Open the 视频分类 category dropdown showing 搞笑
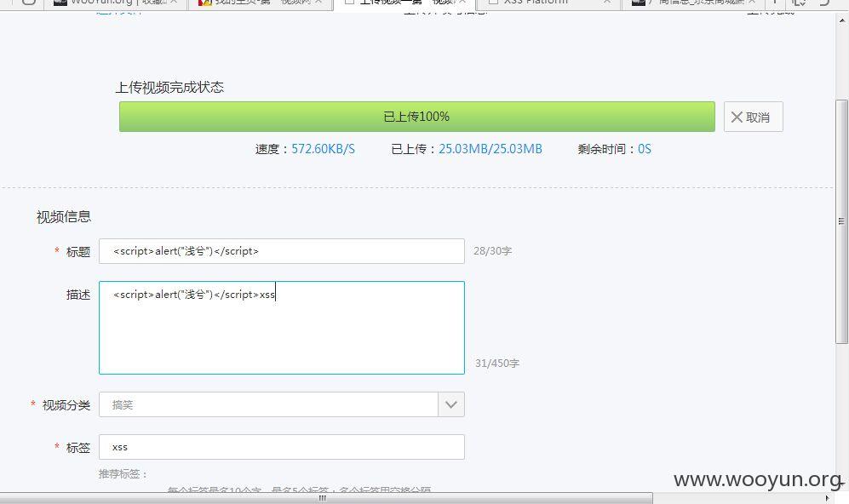The height and width of the screenshot is (504, 849). tap(282, 404)
